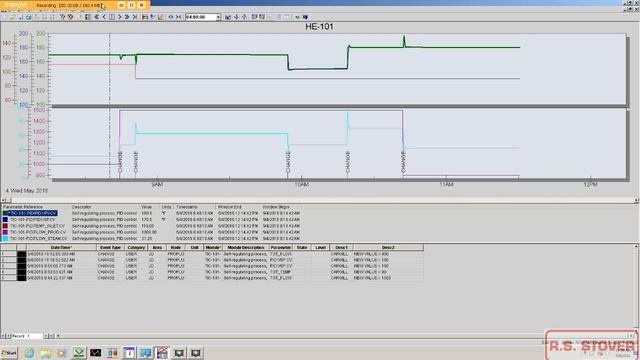Click the CHANGE marker near 10AM

288,162
